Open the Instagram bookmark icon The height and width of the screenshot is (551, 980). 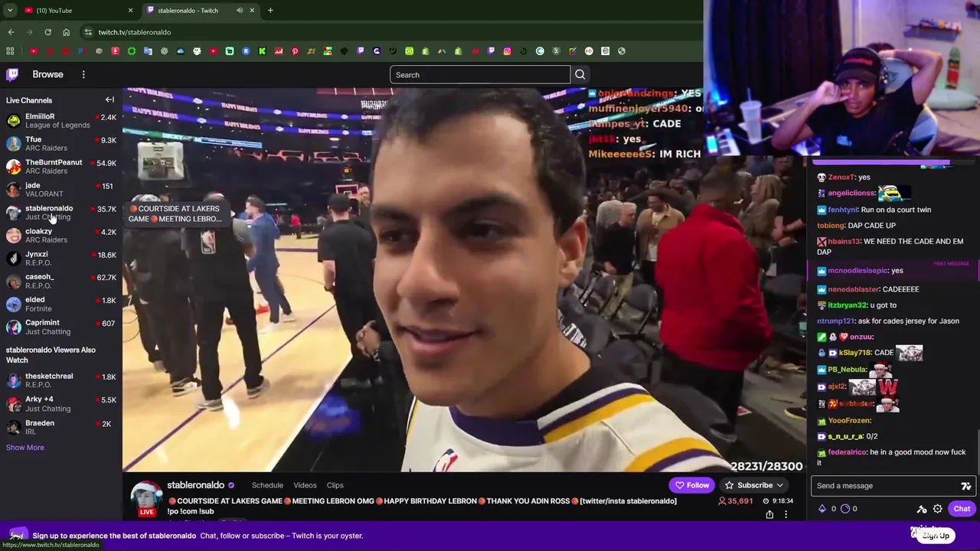(507, 51)
